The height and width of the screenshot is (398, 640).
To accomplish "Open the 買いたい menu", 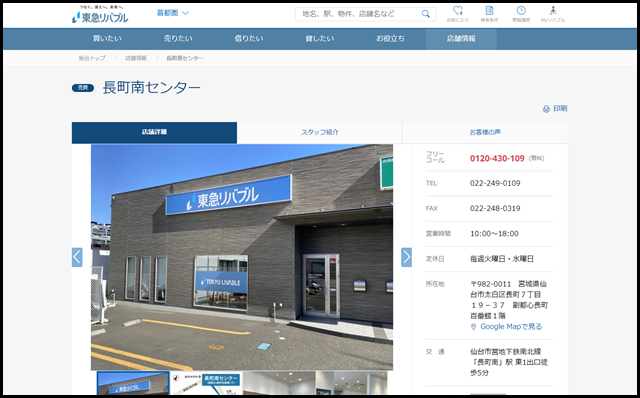I will (x=107, y=39).
